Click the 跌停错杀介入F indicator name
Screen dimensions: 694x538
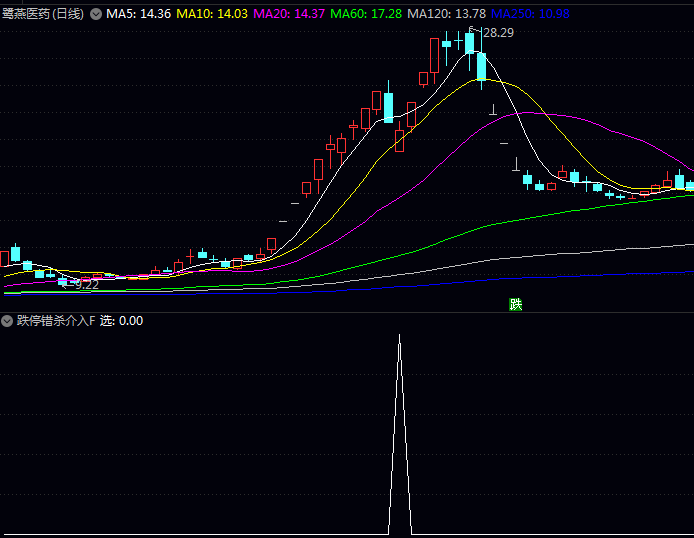[56, 321]
